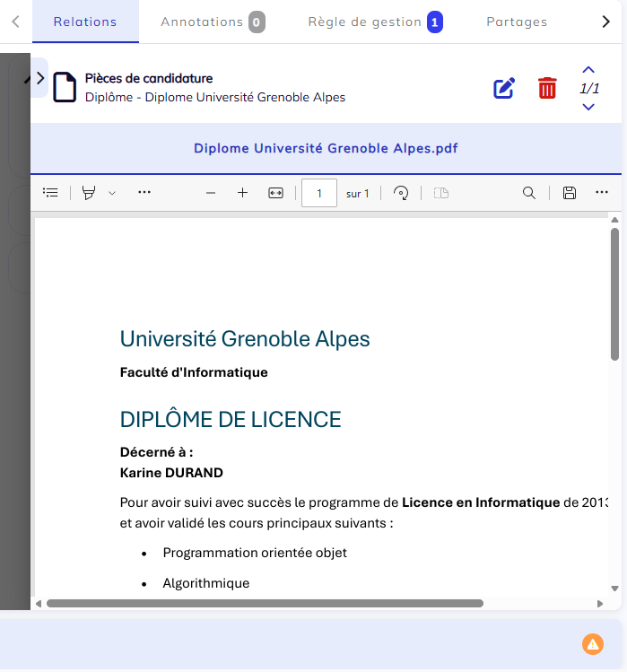Click the page number input field
The height and width of the screenshot is (672, 627).
click(318, 193)
